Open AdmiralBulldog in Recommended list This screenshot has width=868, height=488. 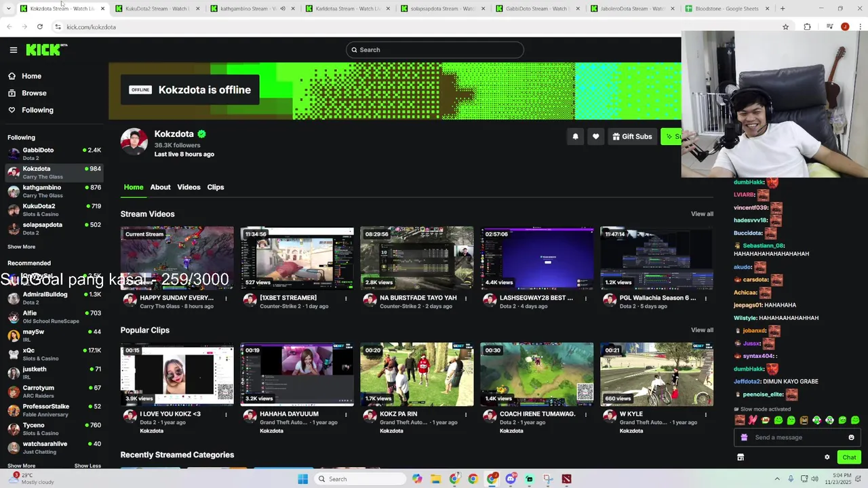coord(54,298)
